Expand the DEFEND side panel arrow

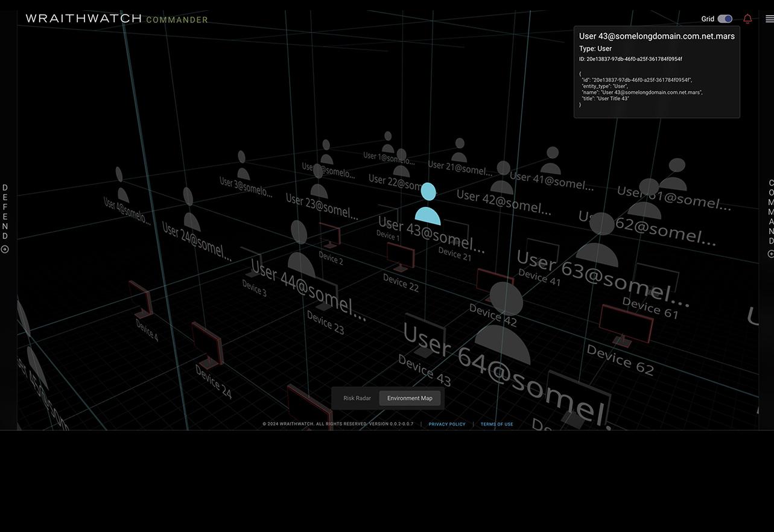click(5, 249)
